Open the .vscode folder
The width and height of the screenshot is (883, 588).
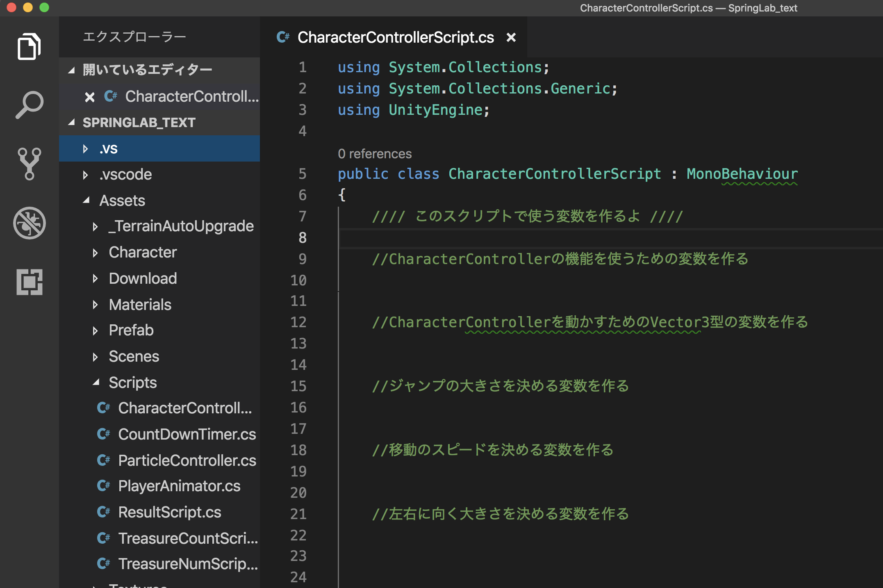point(125,175)
